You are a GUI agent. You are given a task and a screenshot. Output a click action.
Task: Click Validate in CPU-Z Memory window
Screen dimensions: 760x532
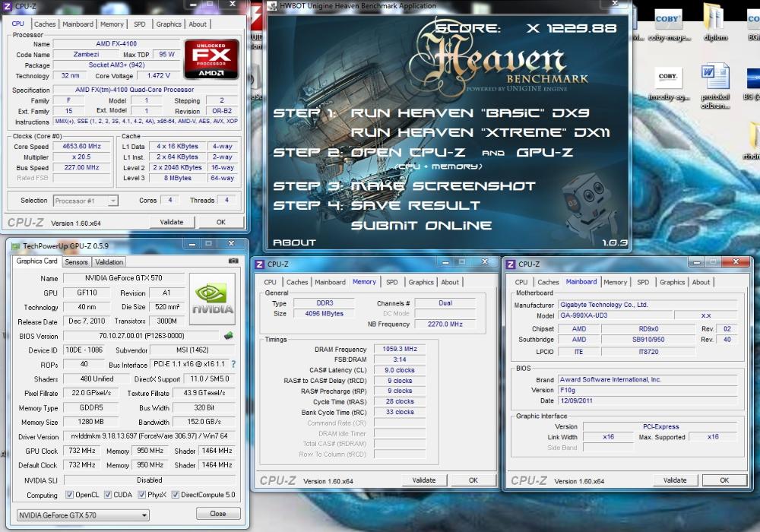click(x=423, y=480)
